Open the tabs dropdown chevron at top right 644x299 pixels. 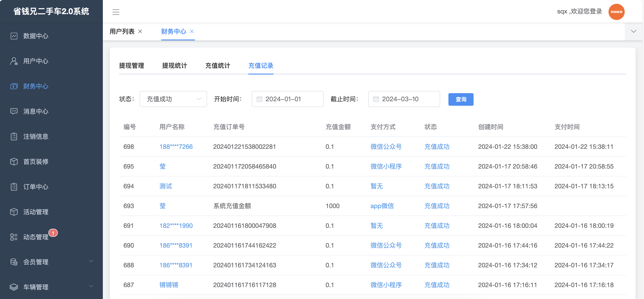pyautogui.click(x=633, y=31)
